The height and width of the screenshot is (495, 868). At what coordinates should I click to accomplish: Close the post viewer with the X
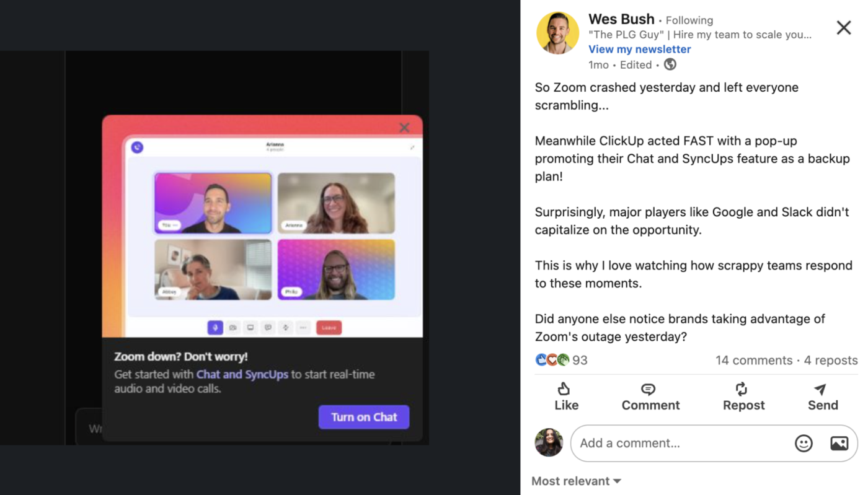click(844, 27)
